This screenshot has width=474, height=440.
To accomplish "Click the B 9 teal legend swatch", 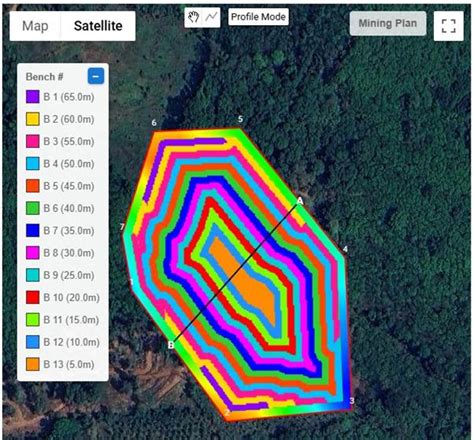I will tap(33, 275).
